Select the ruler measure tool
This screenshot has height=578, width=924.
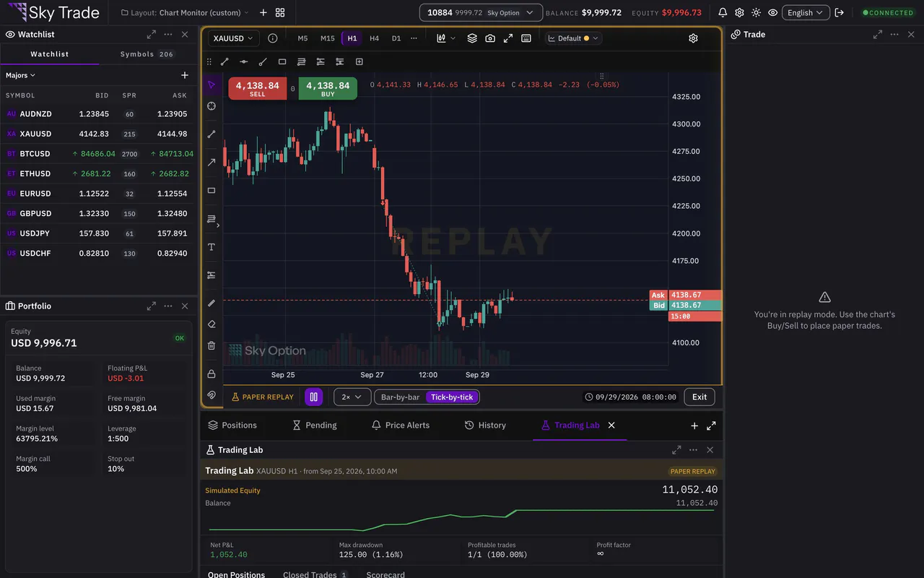(212, 303)
